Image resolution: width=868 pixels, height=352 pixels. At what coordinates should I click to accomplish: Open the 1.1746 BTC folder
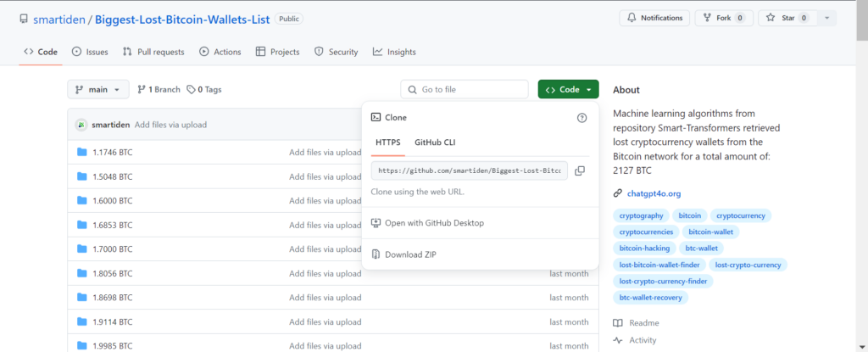[x=113, y=152]
